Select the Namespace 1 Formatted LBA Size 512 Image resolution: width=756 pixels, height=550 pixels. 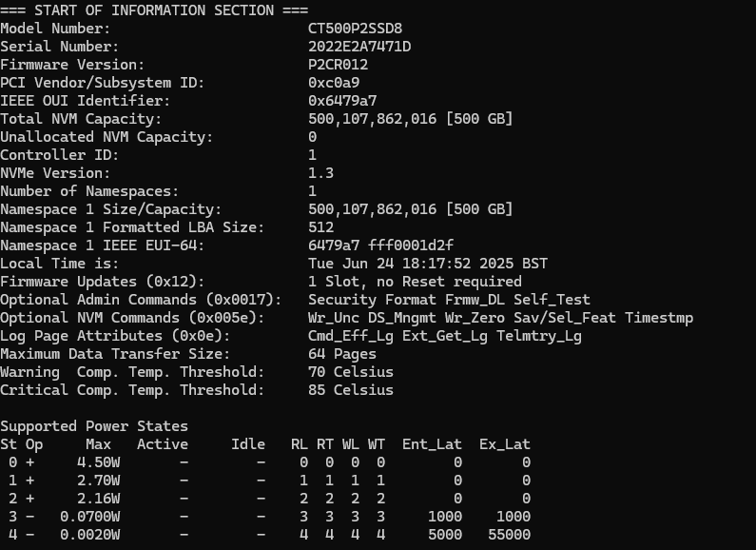tap(320, 227)
